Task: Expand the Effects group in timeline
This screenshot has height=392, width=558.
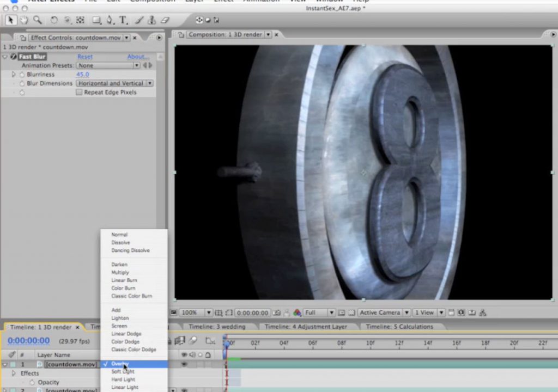Action: (x=14, y=373)
